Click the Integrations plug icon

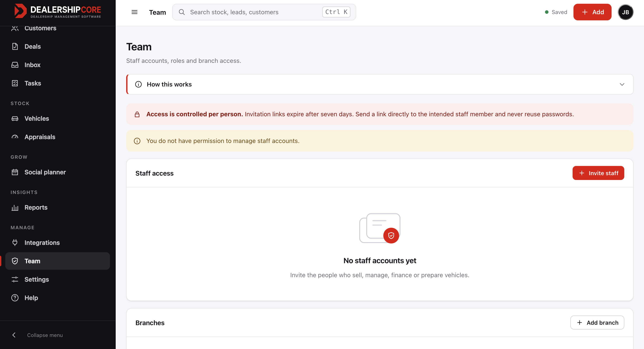[x=15, y=243]
